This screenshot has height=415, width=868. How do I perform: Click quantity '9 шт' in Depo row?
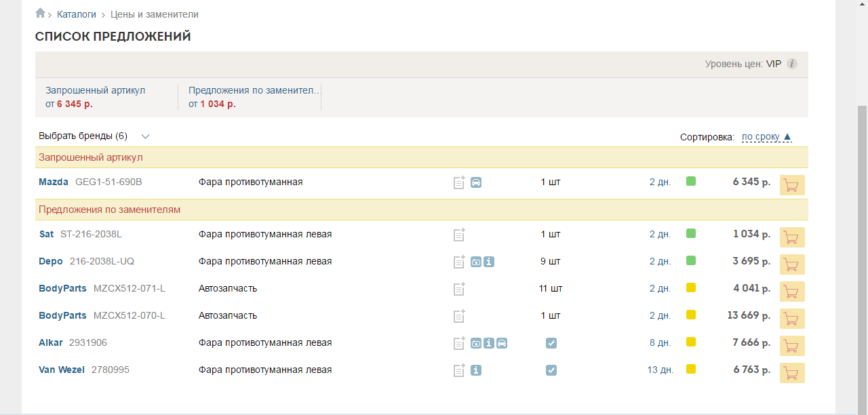[x=551, y=261]
